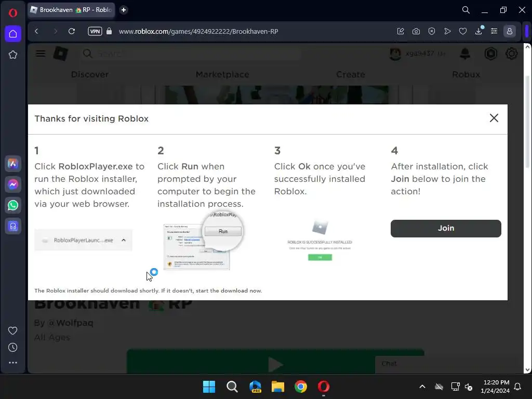This screenshot has height=399, width=532.
Task: Launch Chrome from taskbar
Action: [301, 387]
